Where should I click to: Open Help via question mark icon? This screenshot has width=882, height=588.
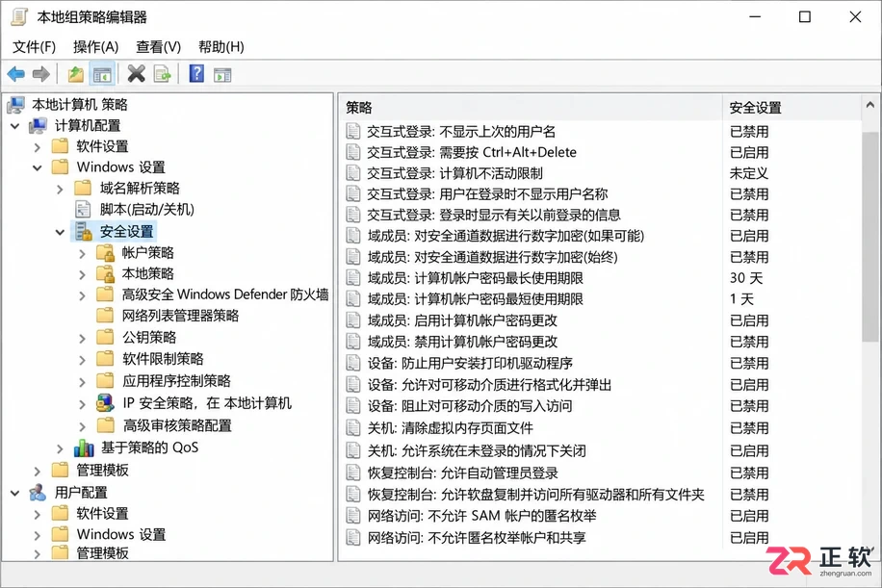click(196, 74)
